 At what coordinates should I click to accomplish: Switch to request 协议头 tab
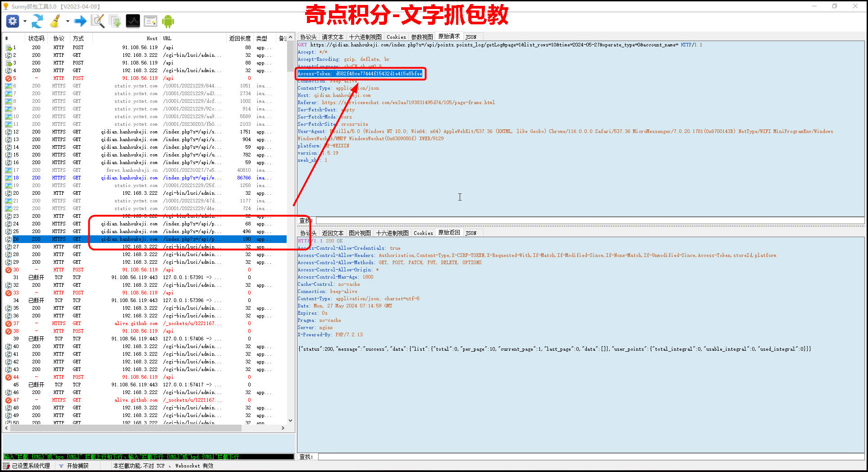point(308,37)
